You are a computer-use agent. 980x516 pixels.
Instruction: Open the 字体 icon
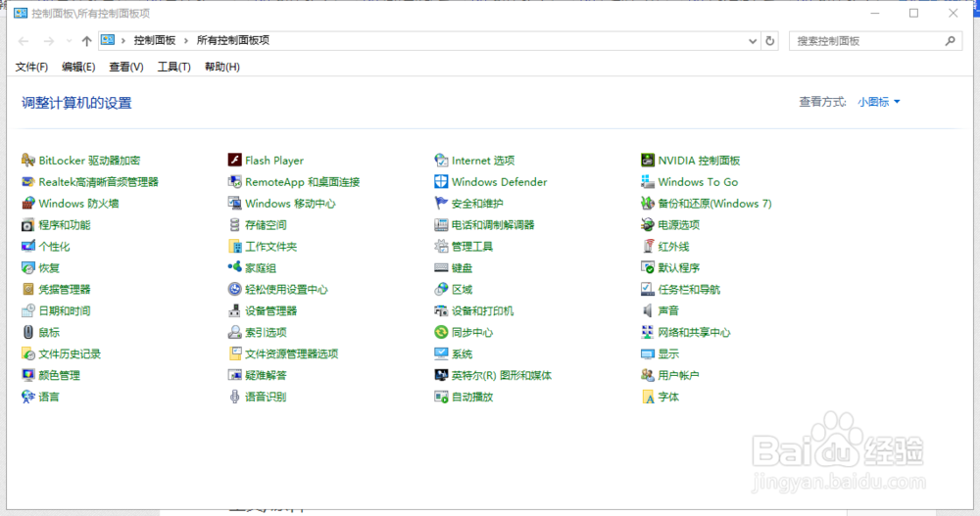(648, 397)
